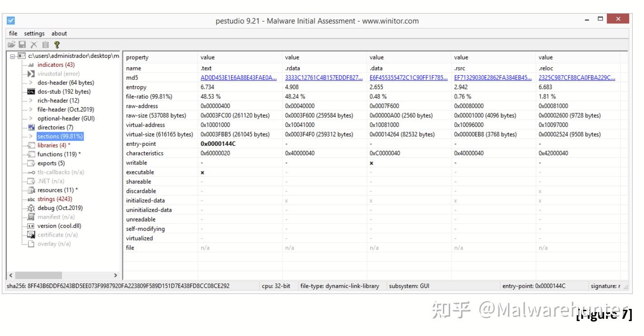Image resolution: width=644 pixels, height=336 pixels.
Task: Open the settings menu
Action: pos(34,33)
